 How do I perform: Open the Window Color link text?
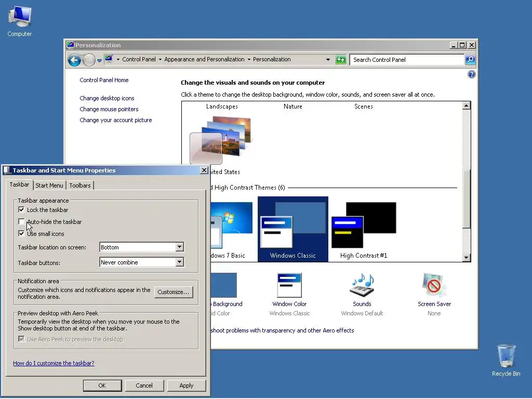tap(289, 304)
